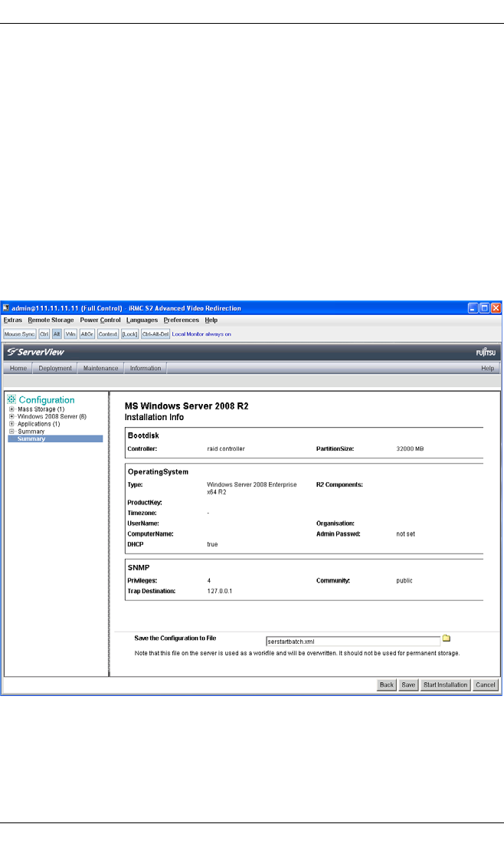Click the Fujitsu logo
504x847 pixels.
click(x=486, y=352)
